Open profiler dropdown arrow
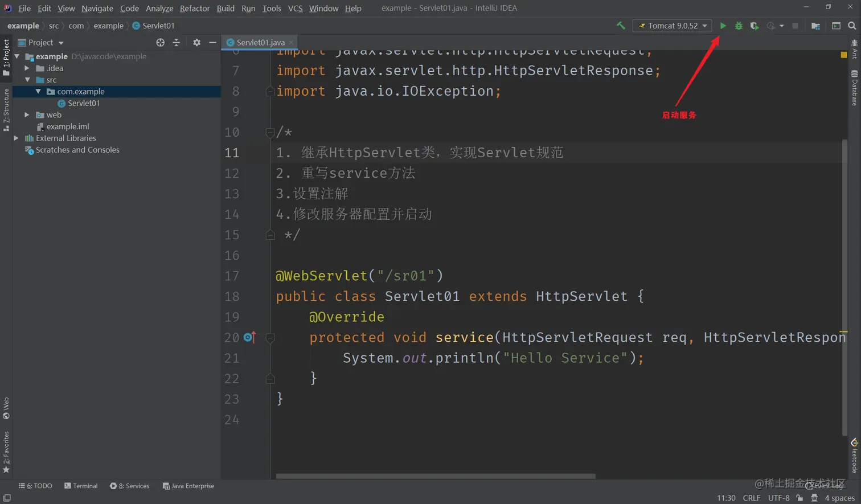This screenshot has width=861, height=504. coord(781,26)
